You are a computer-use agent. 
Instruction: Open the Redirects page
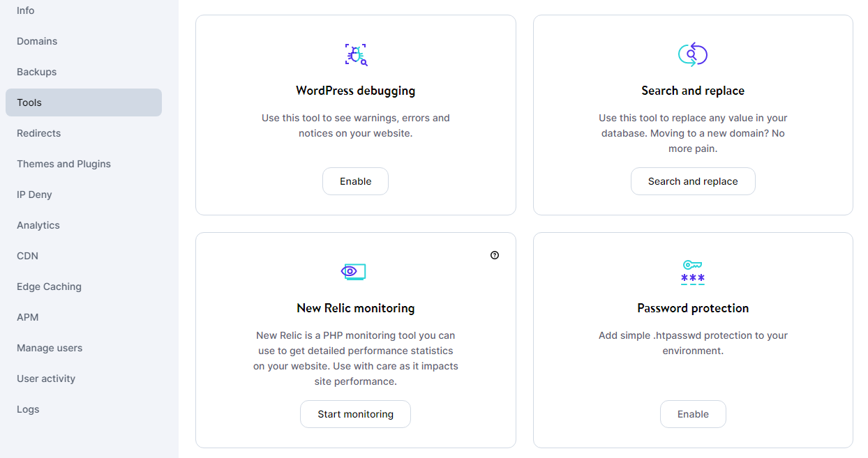(x=38, y=133)
